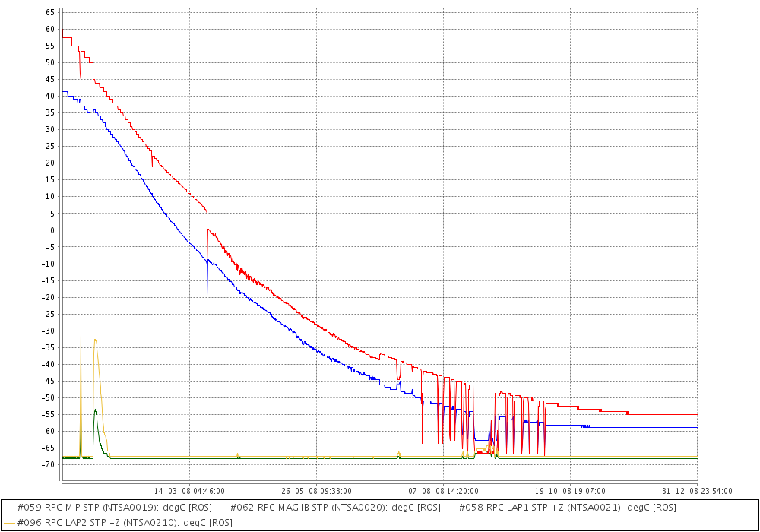Click y-axis value 0
The image size is (760, 532).
[x=52, y=230]
